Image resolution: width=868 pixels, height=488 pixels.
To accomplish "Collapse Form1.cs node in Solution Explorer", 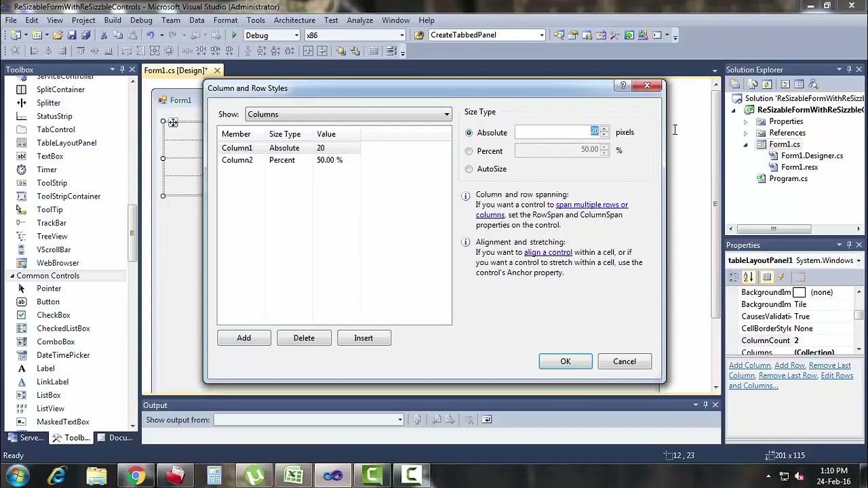I will click(745, 145).
